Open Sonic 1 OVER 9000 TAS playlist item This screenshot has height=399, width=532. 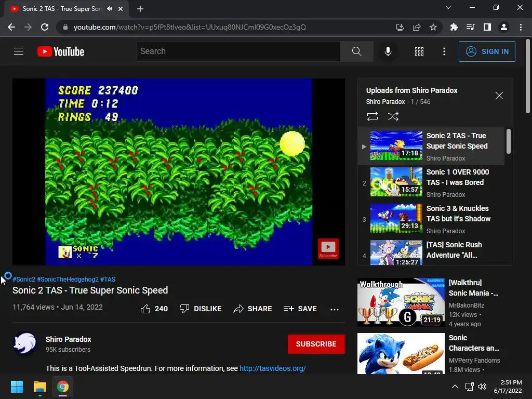point(431,182)
